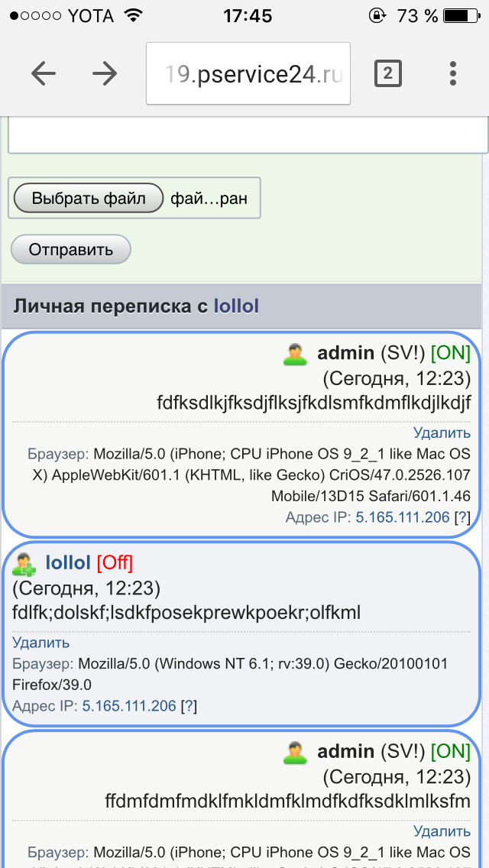Screen dimensions: 489x868
Task: Focus the pservice24.ru address bar
Action: coord(248,73)
